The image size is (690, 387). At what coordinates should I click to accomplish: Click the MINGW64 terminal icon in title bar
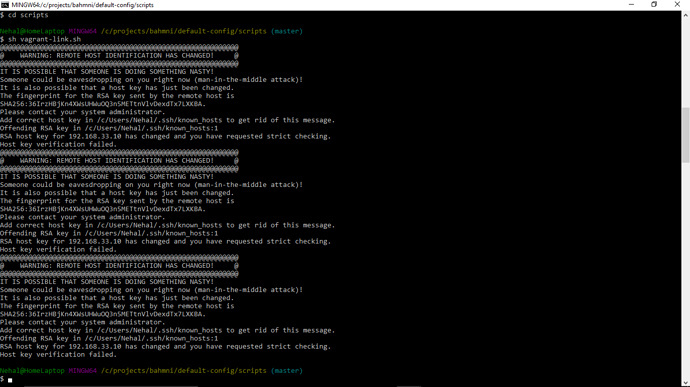(x=5, y=5)
